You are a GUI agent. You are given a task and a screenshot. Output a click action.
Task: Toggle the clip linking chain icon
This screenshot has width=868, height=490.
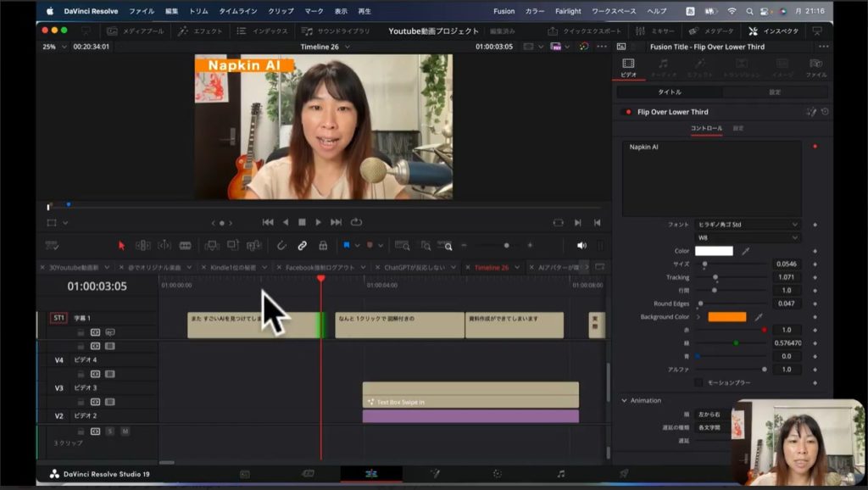(302, 245)
